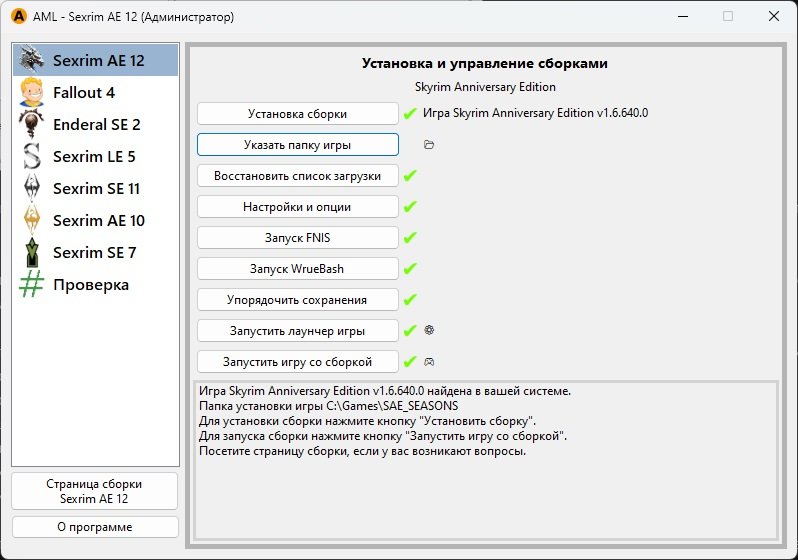Screen dimensions: 798x560
Task: Select the Fallout 4 Vault Boy icon
Action: pos(33,92)
